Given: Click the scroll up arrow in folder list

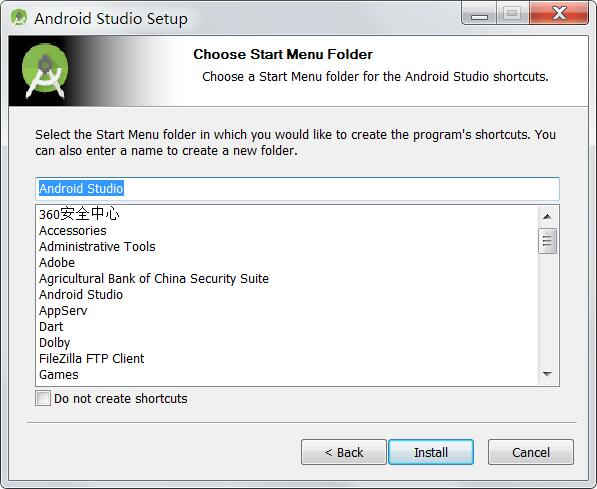Looking at the screenshot, I should pyautogui.click(x=547, y=217).
